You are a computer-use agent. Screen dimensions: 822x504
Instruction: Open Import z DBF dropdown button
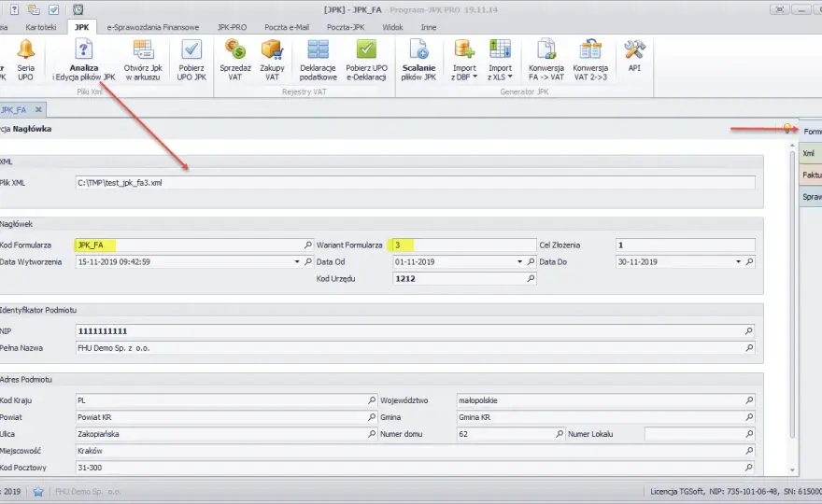point(464,61)
